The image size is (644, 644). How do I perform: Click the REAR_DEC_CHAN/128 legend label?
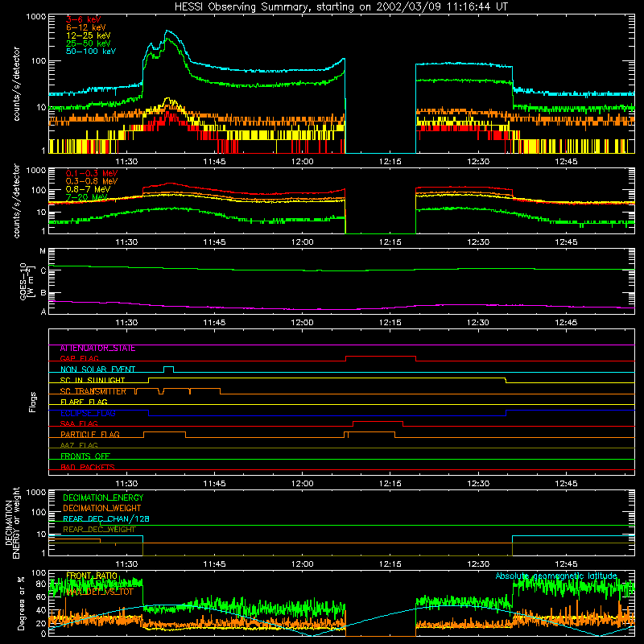[x=106, y=519]
